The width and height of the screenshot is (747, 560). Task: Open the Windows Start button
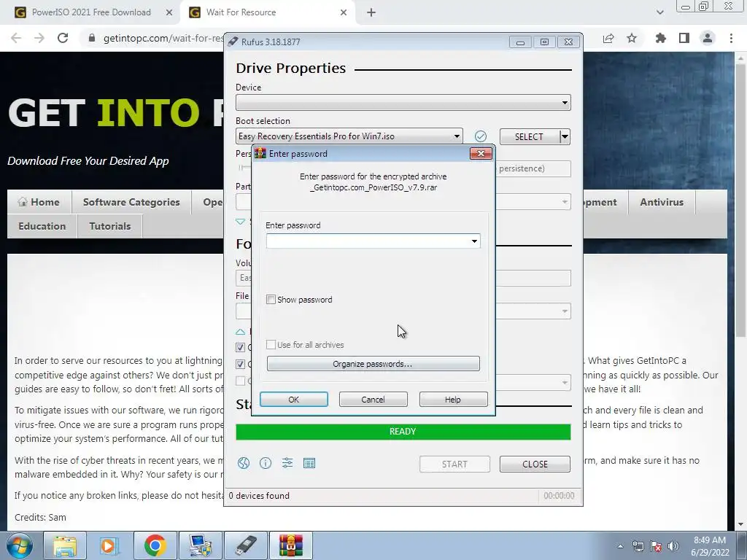pyautogui.click(x=20, y=545)
